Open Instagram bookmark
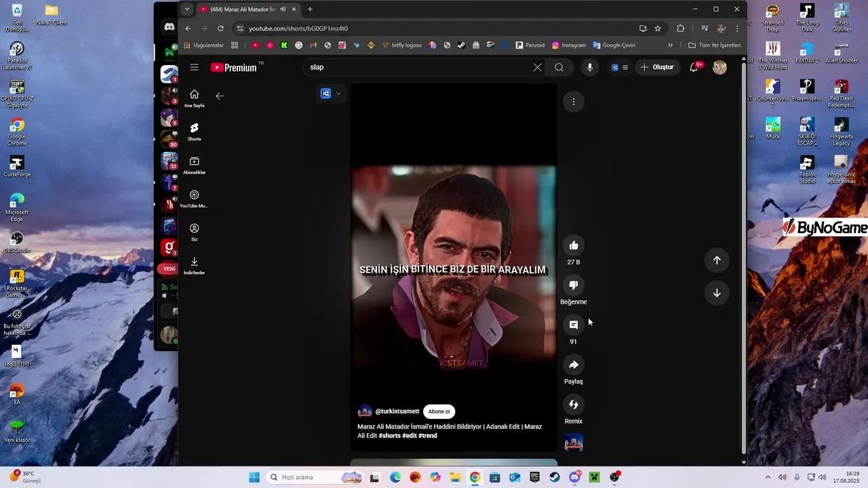 (x=569, y=45)
